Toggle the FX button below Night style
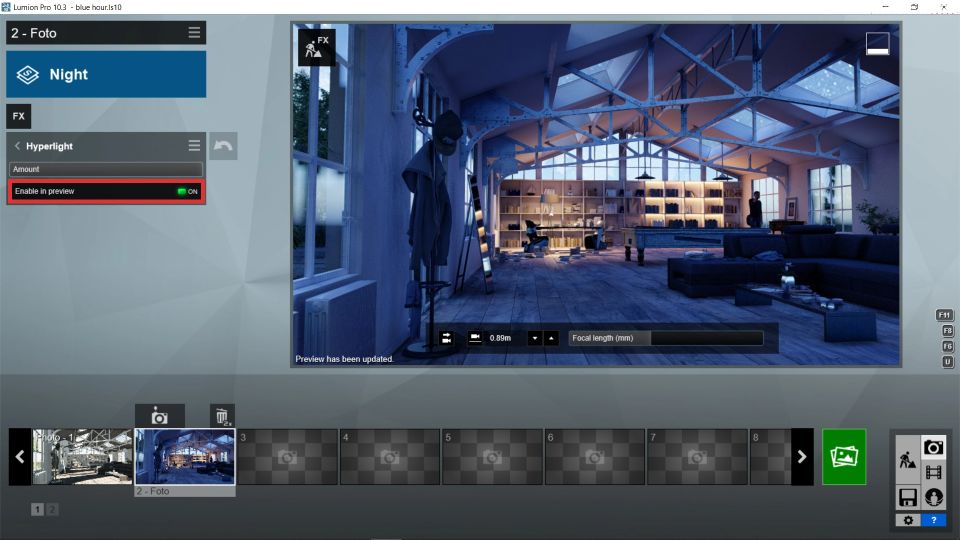 pyautogui.click(x=18, y=116)
